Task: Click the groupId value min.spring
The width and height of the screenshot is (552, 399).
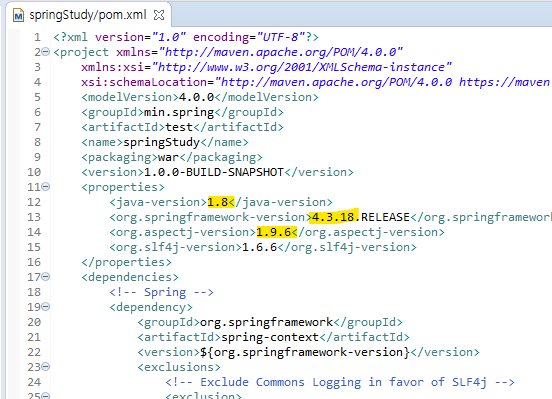Action: [x=179, y=112]
